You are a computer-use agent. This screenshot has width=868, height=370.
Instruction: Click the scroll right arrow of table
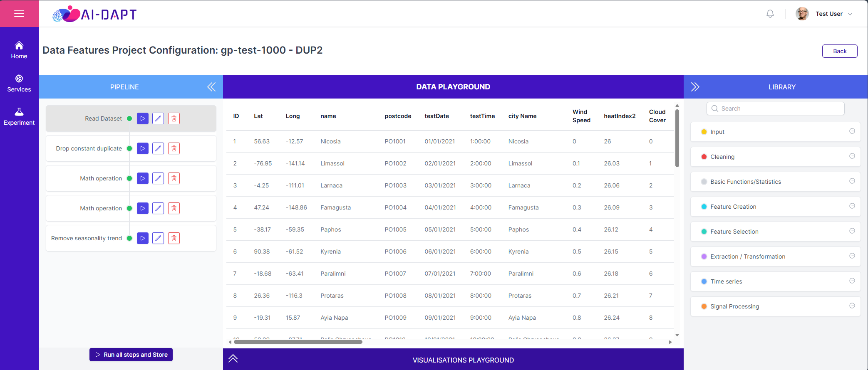(670, 342)
